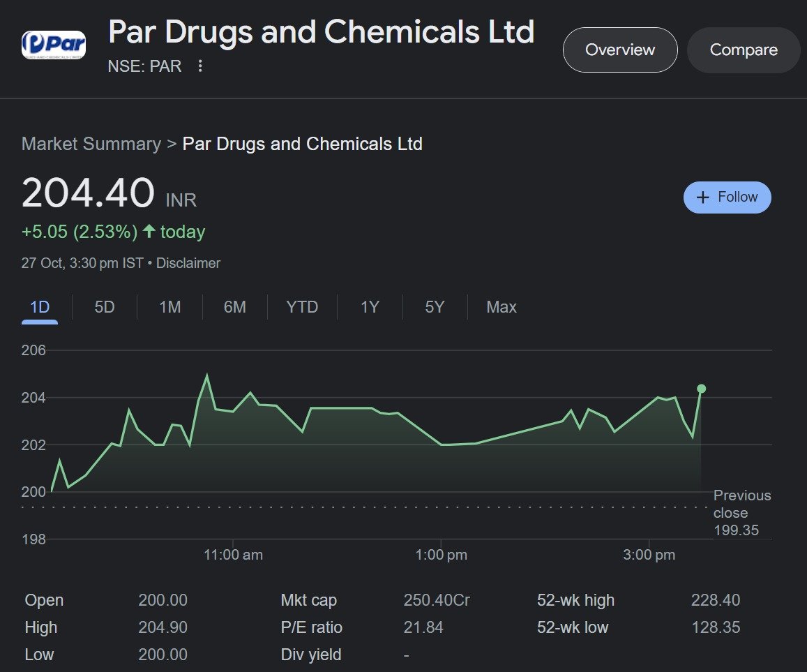807x672 pixels.
Task: Switch chart to 1M range
Action: pyautogui.click(x=170, y=307)
